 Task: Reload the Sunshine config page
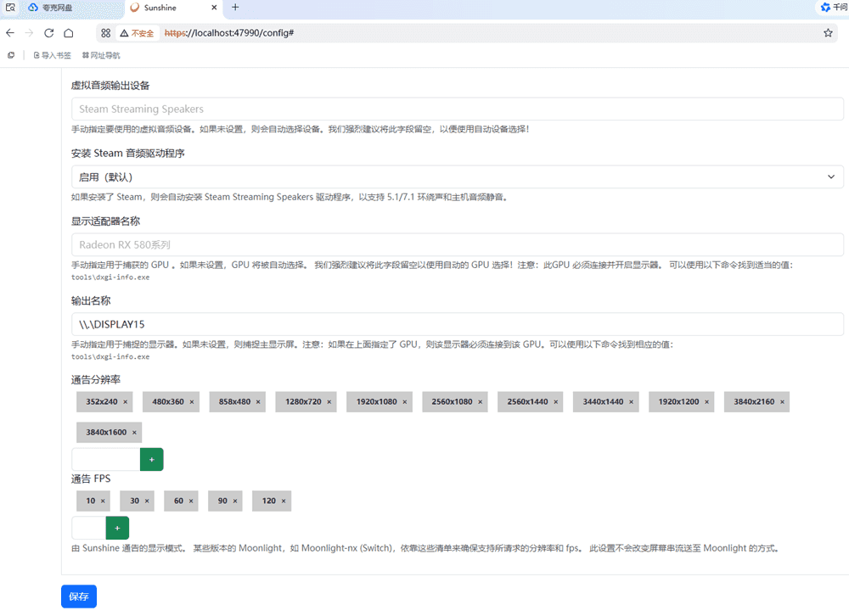coord(48,33)
